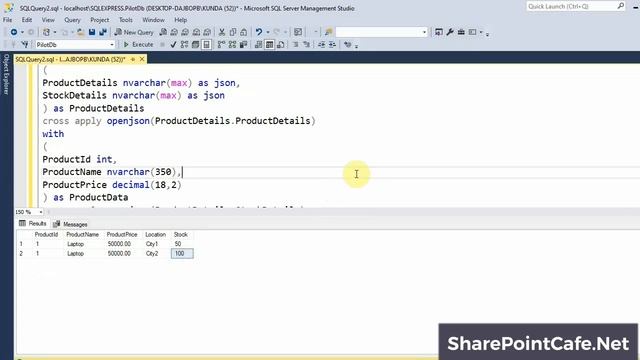This screenshot has height=360, width=640.
Task: Toggle IntelliSense Enabled
Action: (x=207, y=44)
